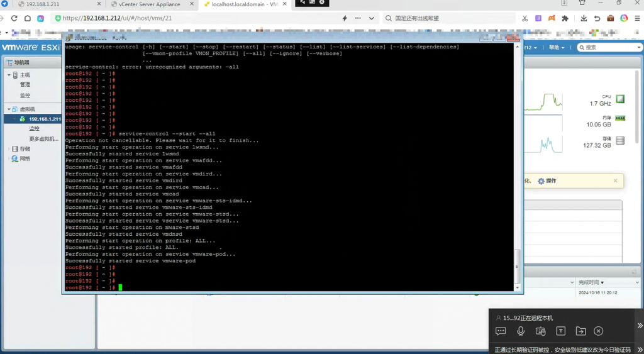Click the 15...92 remote user label
The height and width of the screenshot is (354, 644).
click(528, 318)
